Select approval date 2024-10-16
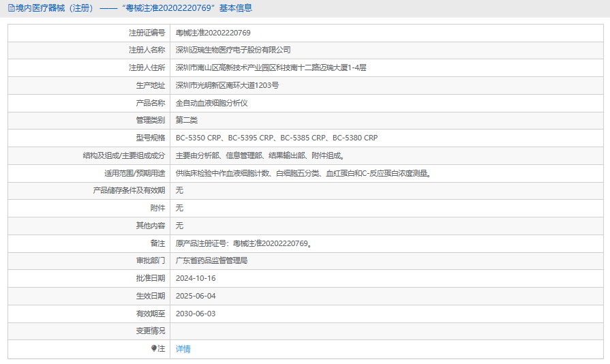Viewport: 610px width, 364px height. pyautogui.click(x=196, y=278)
